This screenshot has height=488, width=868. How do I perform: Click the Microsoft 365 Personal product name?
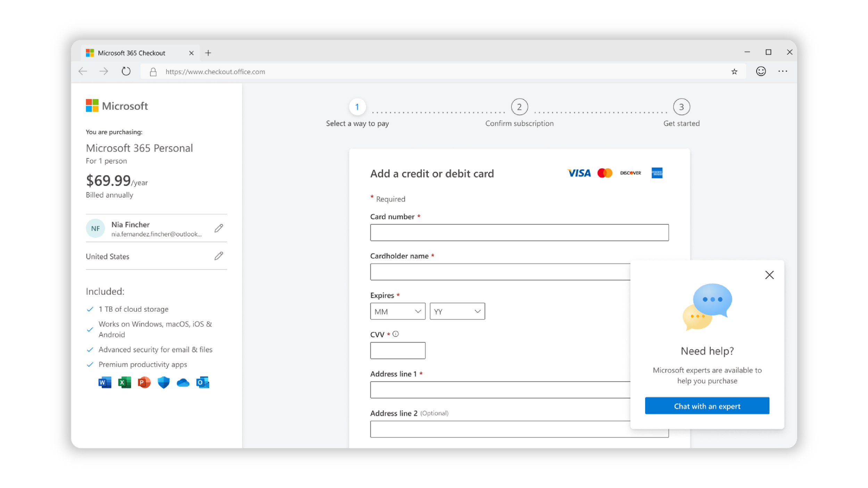[139, 148]
